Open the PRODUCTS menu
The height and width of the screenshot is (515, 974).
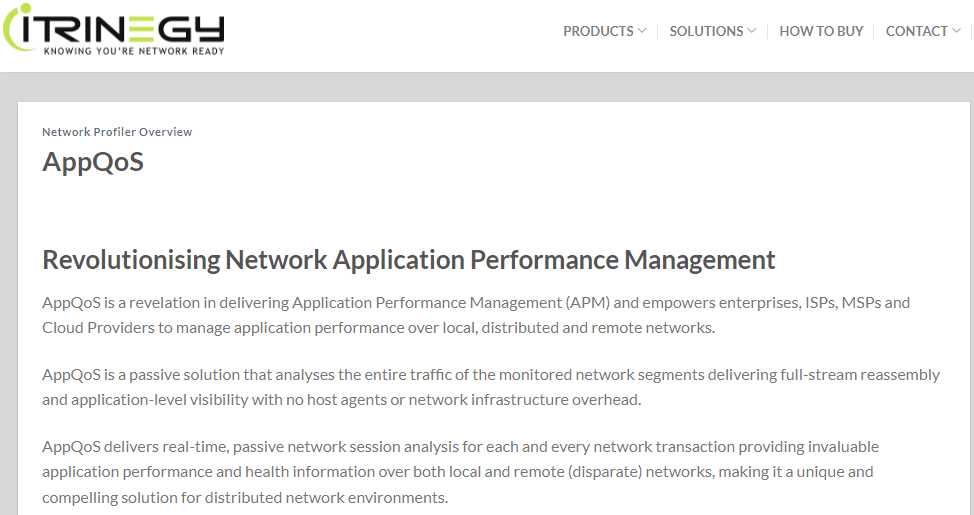tap(598, 31)
